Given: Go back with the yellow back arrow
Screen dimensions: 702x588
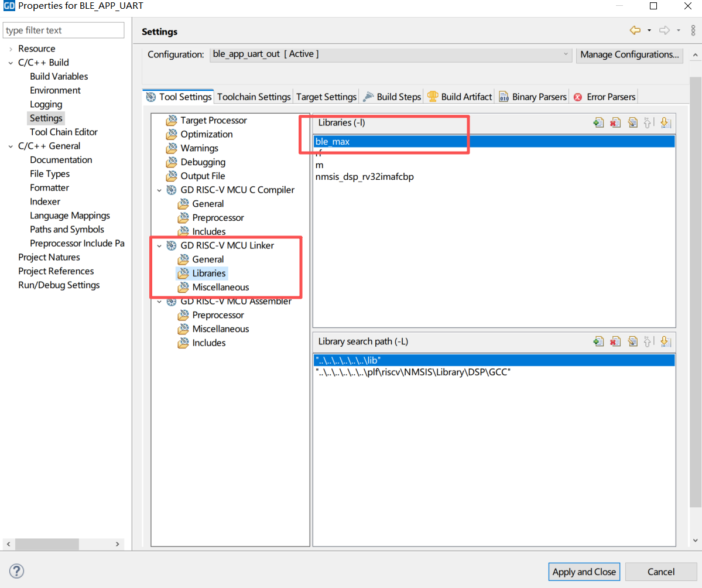Looking at the screenshot, I should 635,30.
